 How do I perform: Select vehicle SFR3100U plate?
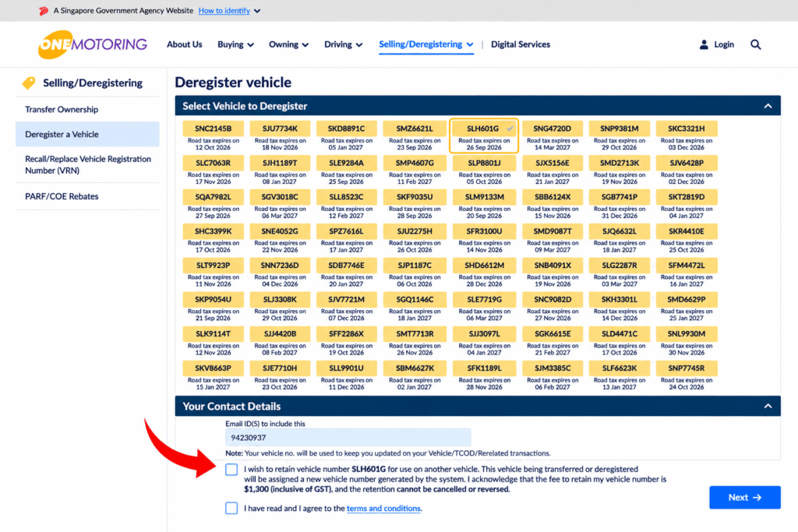click(x=484, y=231)
